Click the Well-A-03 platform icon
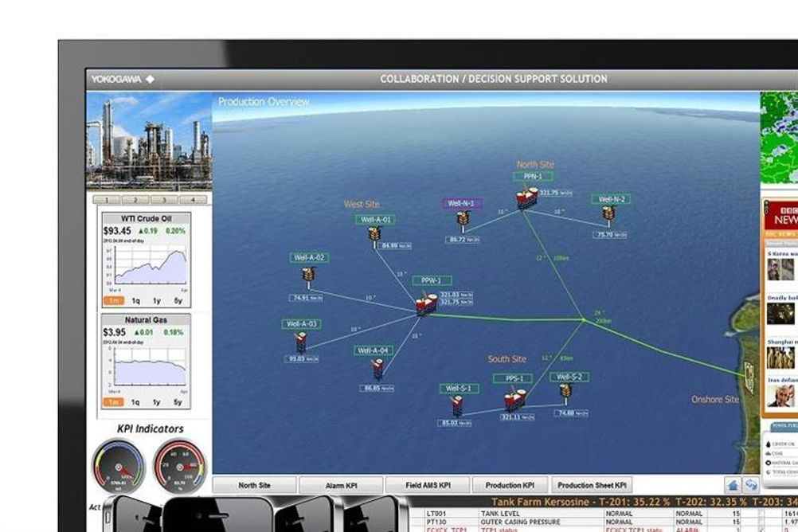798x532 pixels. point(301,342)
